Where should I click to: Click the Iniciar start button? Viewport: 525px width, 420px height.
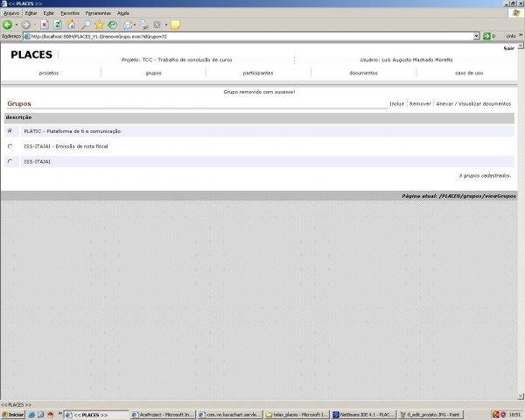(x=13, y=415)
